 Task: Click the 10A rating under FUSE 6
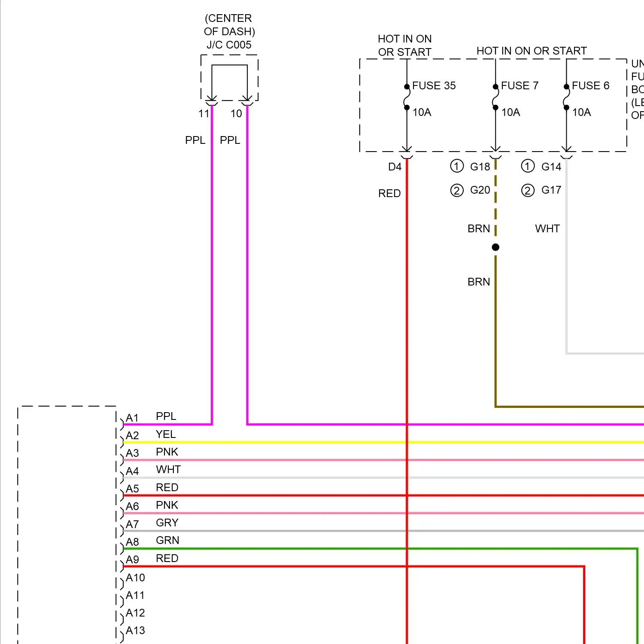581,112
